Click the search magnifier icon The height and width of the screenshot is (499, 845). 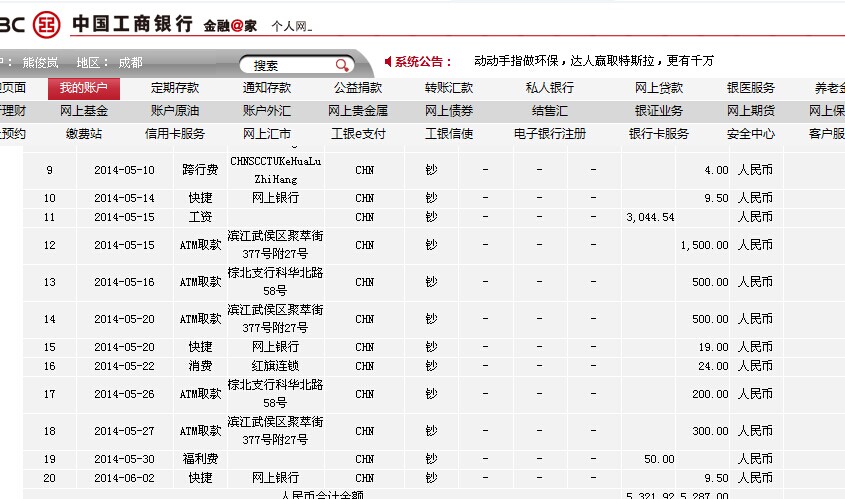tap(342, 65)
